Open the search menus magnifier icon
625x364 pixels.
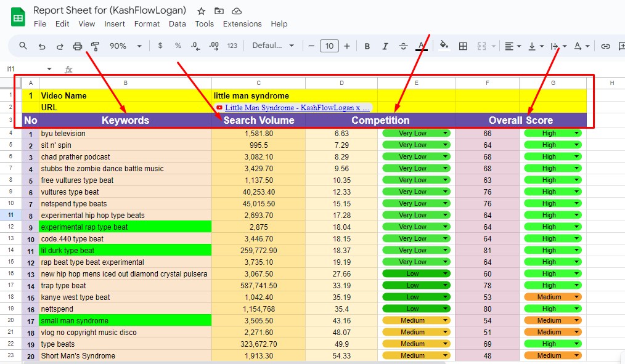click(23, 46)
